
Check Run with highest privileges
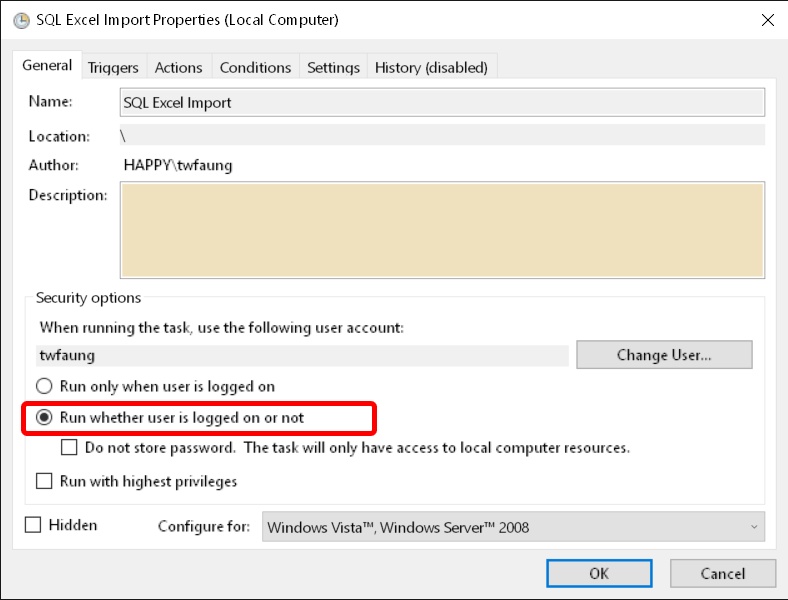tap(44, 481)
